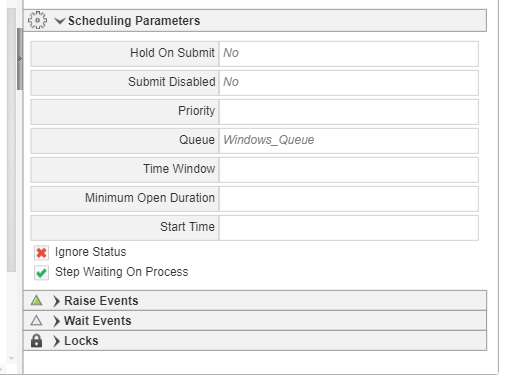Collapse the Scheduling Parameters section chevron

coord(60,21)
